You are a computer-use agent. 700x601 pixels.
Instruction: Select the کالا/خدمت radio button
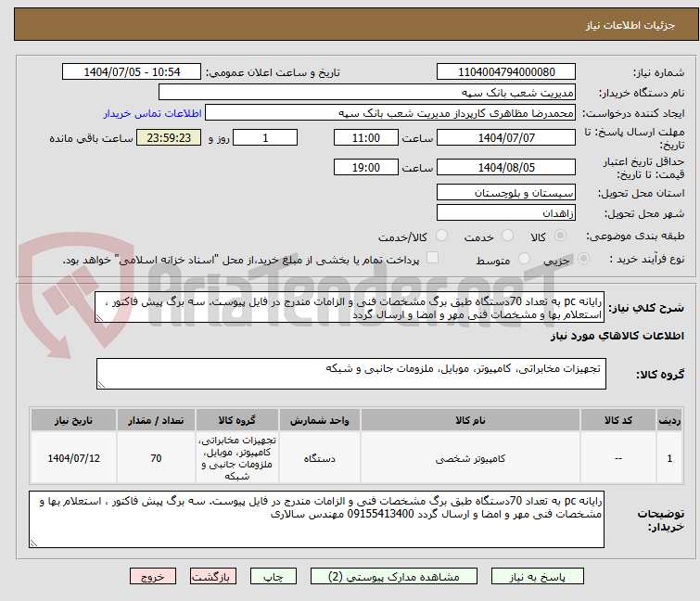[441, 236]
